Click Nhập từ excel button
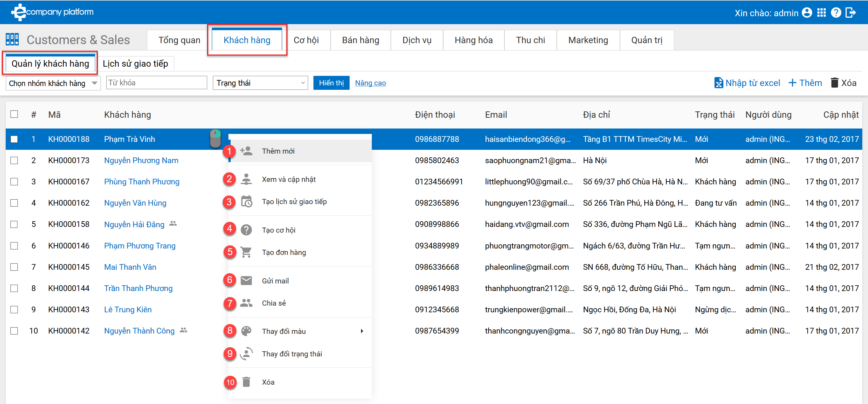Image resolution: width=868 pixels, height=404 pixels. pos(747,83)
